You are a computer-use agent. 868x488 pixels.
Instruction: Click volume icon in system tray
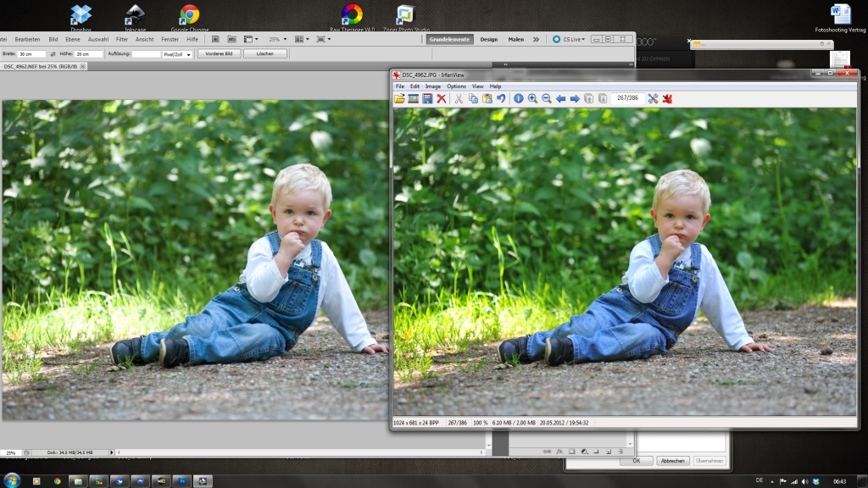(x=805, y=481)
